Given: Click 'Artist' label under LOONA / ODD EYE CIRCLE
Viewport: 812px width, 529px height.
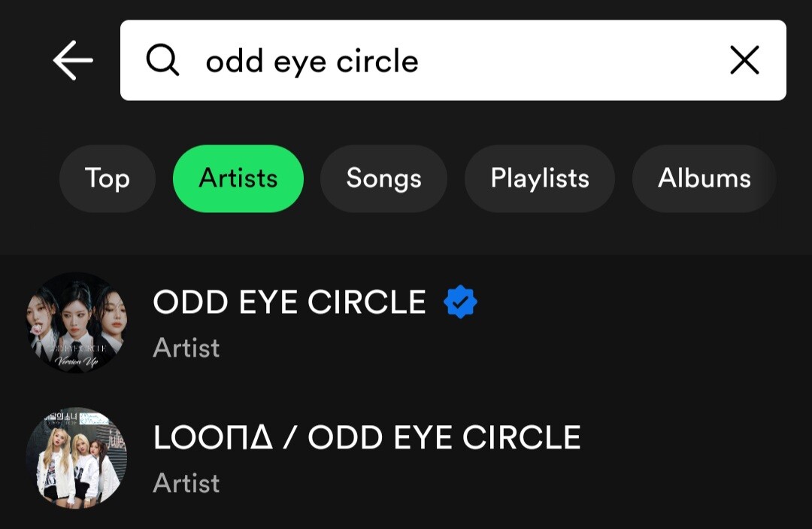Looking at the screenshot, I should (x=186, y=483).
